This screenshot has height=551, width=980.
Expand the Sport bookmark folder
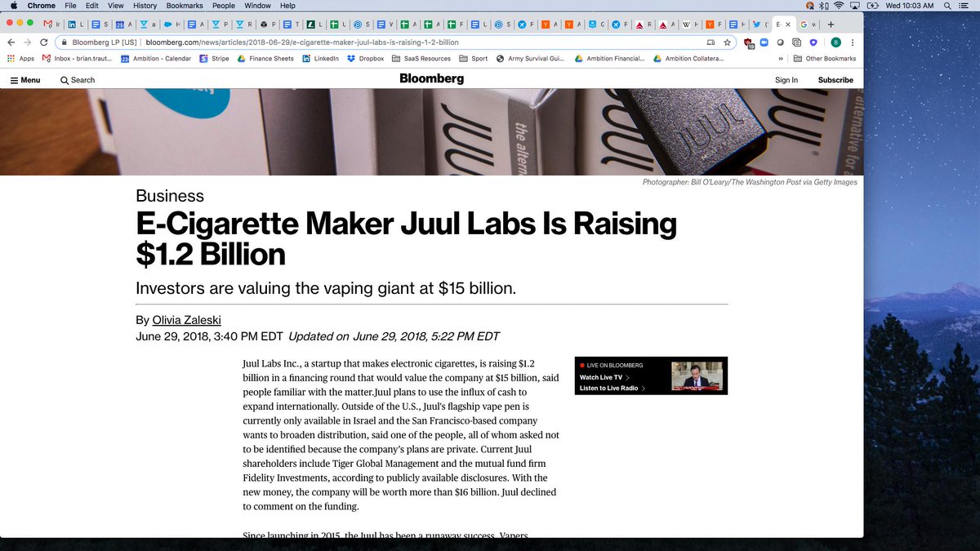point(474,59)
